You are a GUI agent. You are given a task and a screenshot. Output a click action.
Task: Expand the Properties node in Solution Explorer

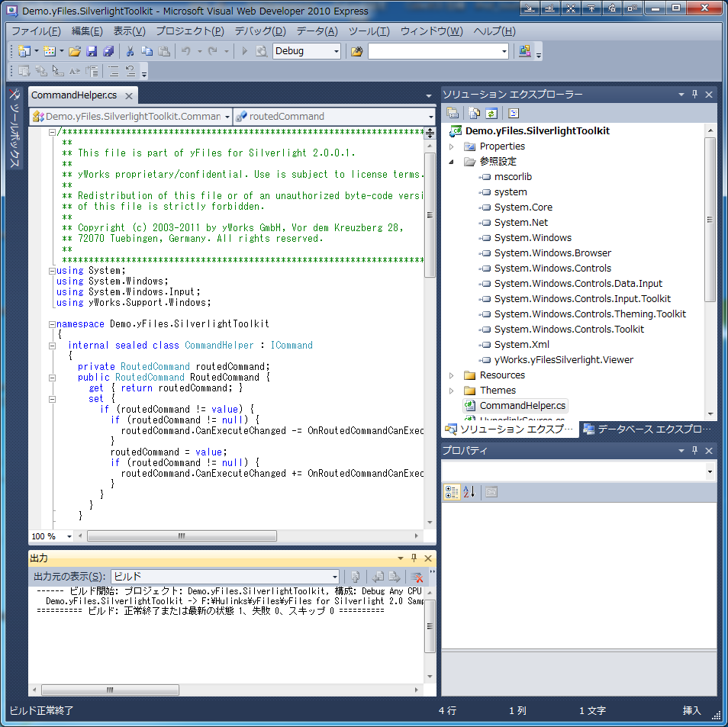click(451, 146)
